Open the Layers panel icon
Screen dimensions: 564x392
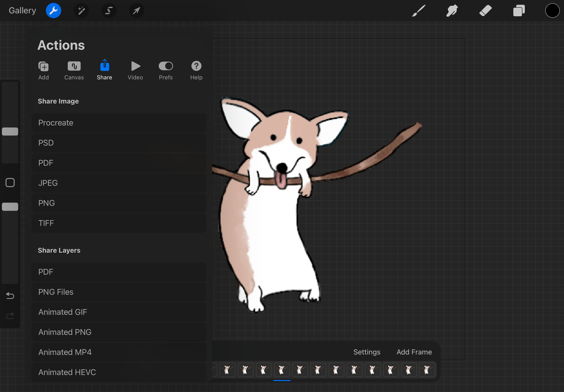(x=519, y=11)
